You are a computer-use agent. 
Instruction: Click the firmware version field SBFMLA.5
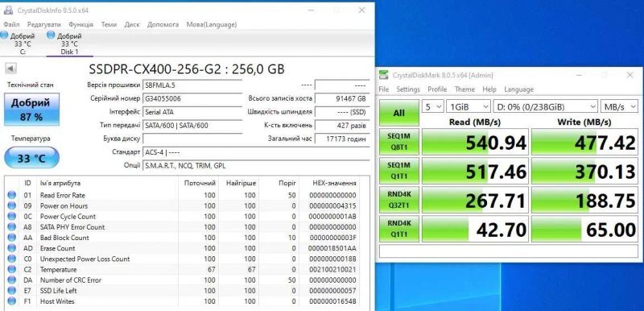pos(192,85)
